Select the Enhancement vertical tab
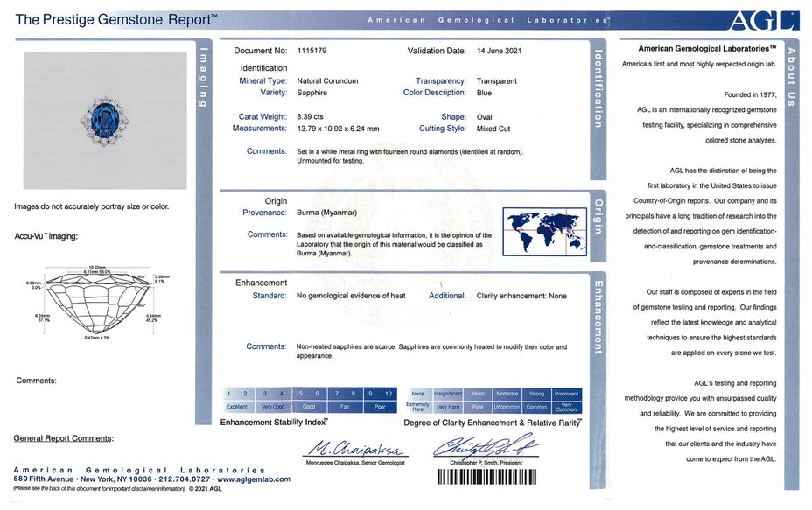The height and width of the screenshot is (510, 812). click(598, 317)
